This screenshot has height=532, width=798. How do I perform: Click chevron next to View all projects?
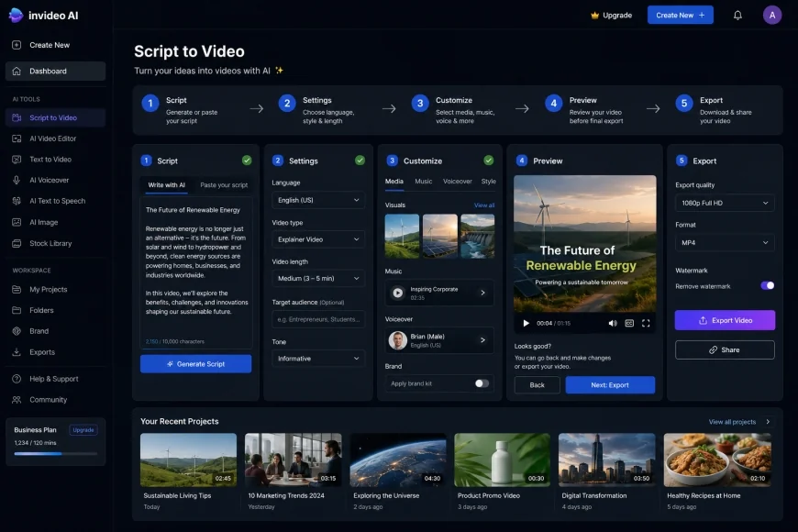pyautogui.click(x=768, y=422)
